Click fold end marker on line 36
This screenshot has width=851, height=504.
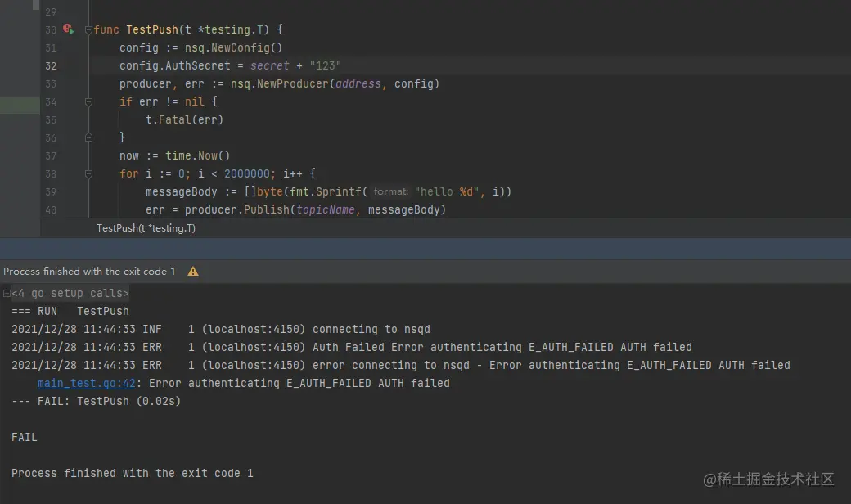tap(88, 137)
